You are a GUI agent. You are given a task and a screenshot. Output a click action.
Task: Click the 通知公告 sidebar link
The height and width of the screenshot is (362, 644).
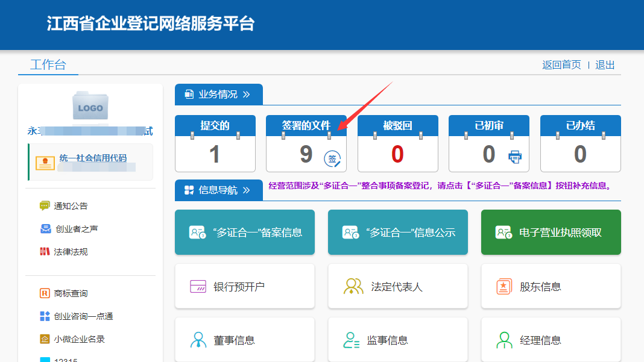71,206
